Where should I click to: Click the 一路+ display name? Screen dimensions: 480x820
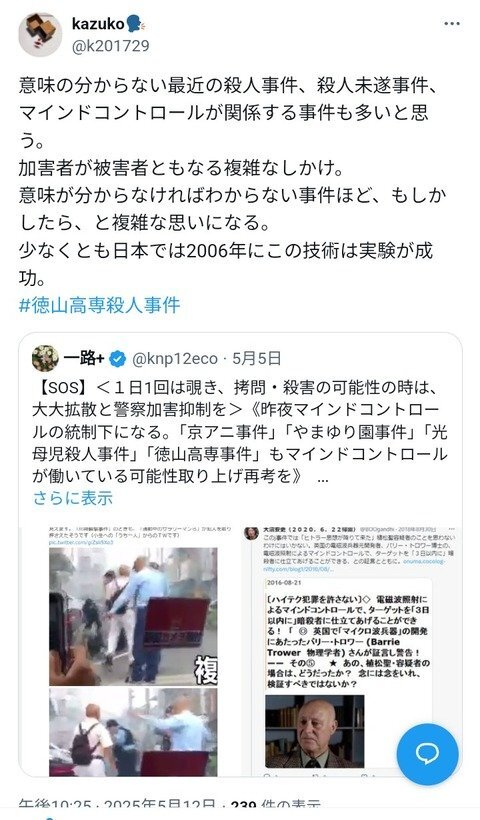tap(84, 359)
